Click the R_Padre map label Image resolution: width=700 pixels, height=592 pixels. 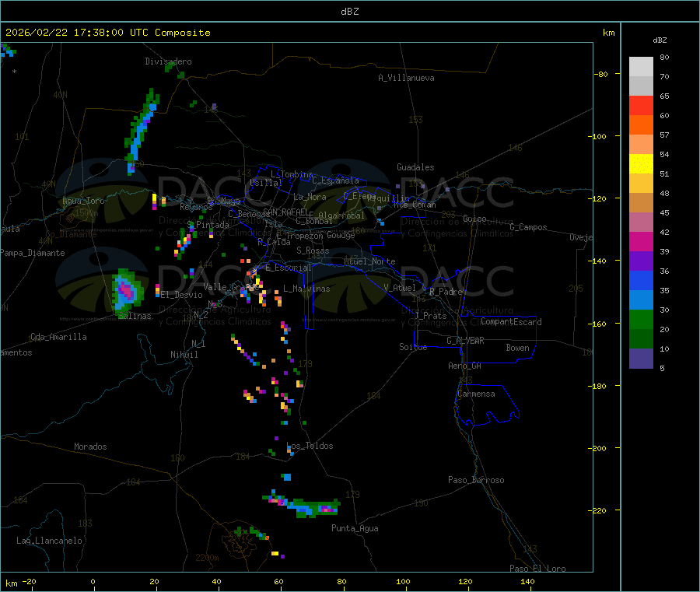446,292
